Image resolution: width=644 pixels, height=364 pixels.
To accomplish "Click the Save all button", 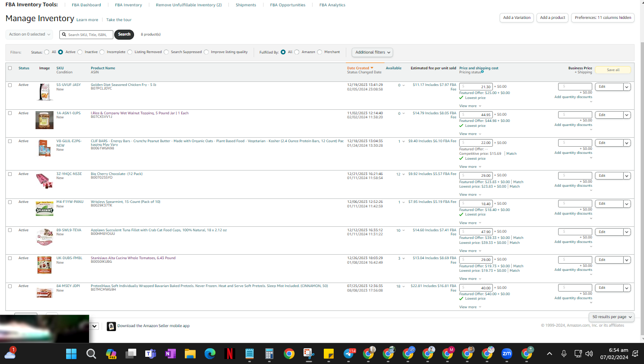I will point(613,70).
